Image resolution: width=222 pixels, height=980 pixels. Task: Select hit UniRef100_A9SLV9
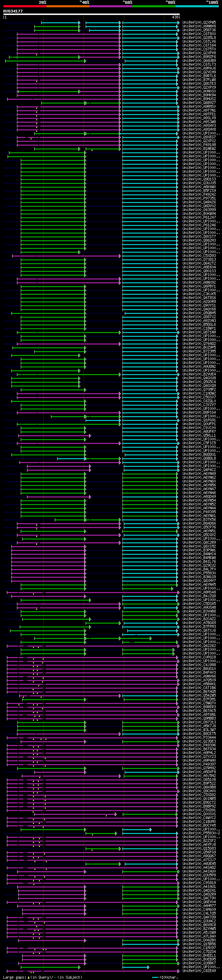pos(199,118)
